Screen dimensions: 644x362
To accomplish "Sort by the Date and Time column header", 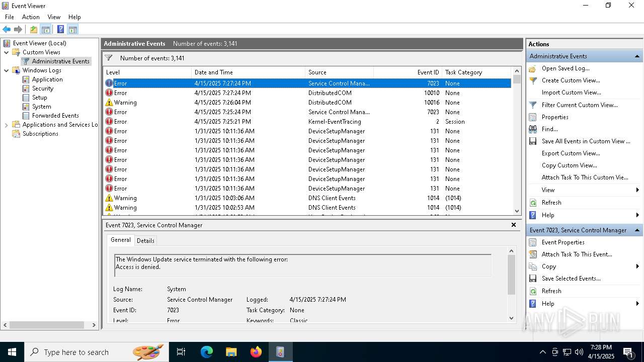I will (249, 72).
